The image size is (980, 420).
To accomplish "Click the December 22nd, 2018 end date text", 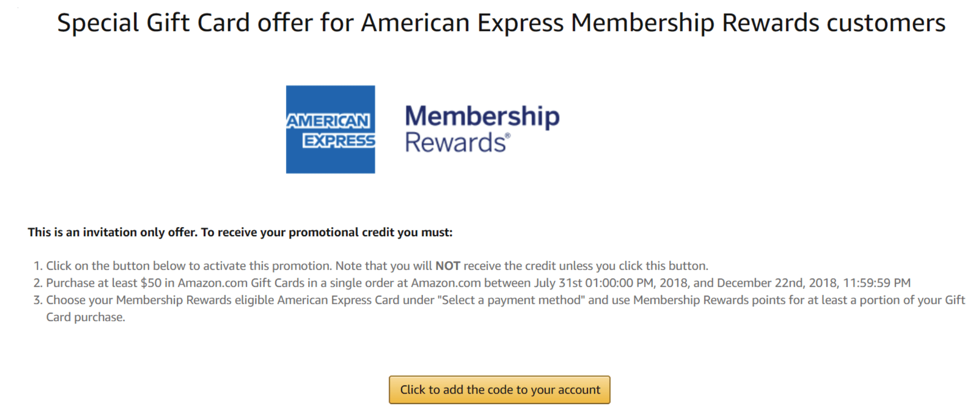I will click(778, 283).
